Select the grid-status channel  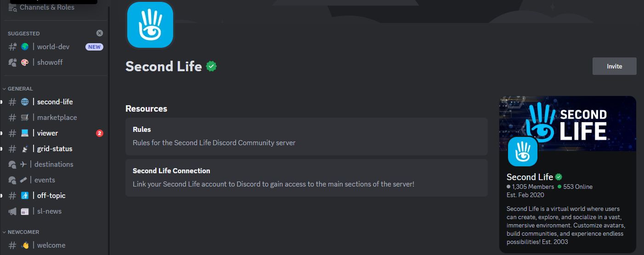[55, 149]
